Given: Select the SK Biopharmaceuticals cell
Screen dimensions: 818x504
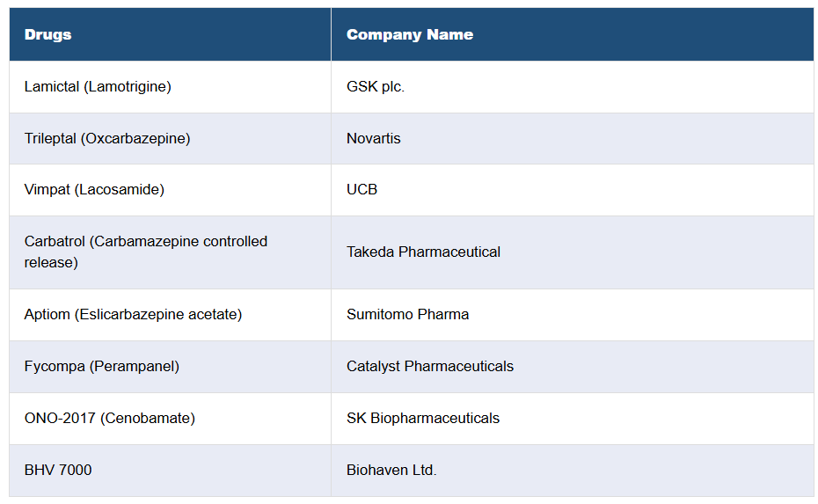Looking at the screenshot, I should 422,418.
